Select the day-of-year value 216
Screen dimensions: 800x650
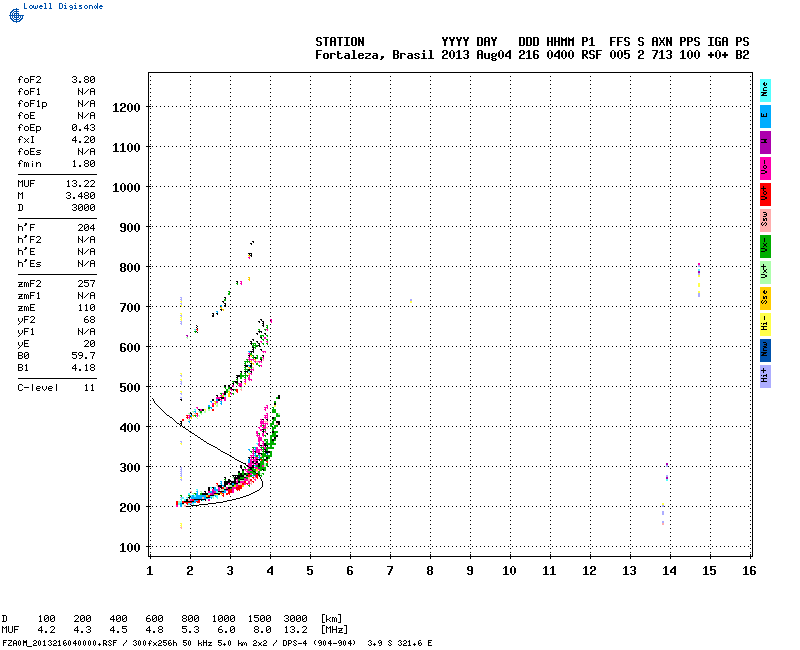pyautogui.click(x=529, y=55)
